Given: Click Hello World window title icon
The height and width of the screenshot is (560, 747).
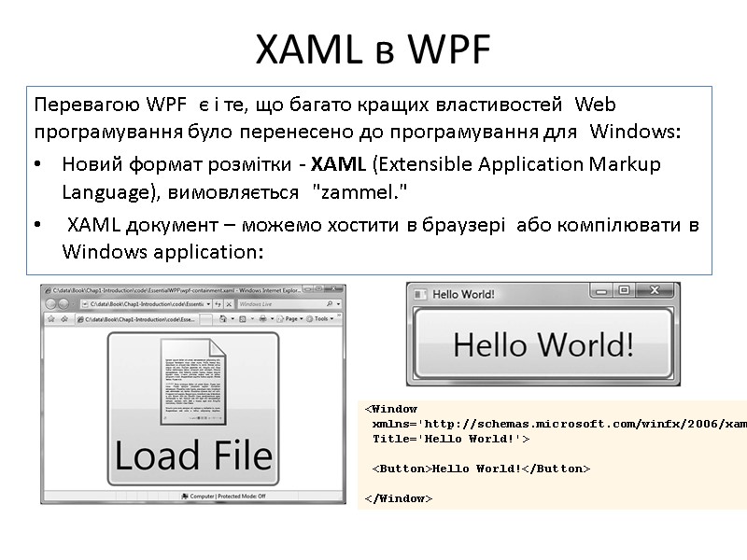Looking at the screenshot, I should [x=420, y=294].
